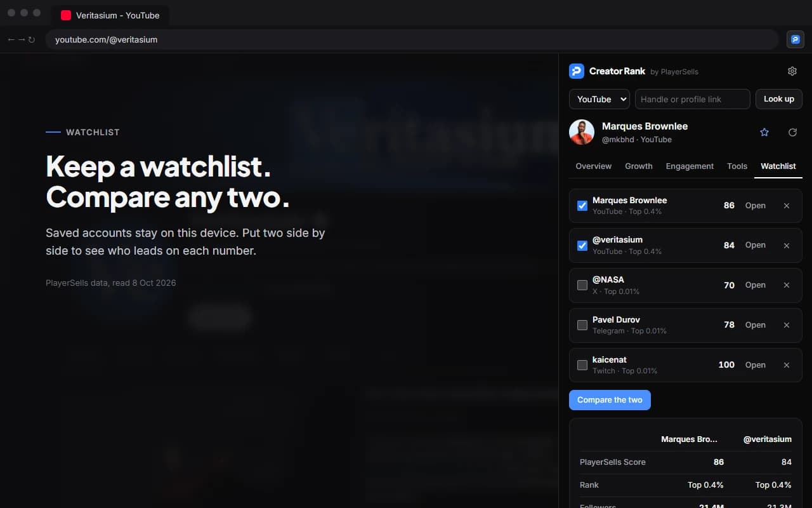This screenshot has width=812, height=508.
Task: Click the @NASA score 70
Action: [x=729, y=285]
